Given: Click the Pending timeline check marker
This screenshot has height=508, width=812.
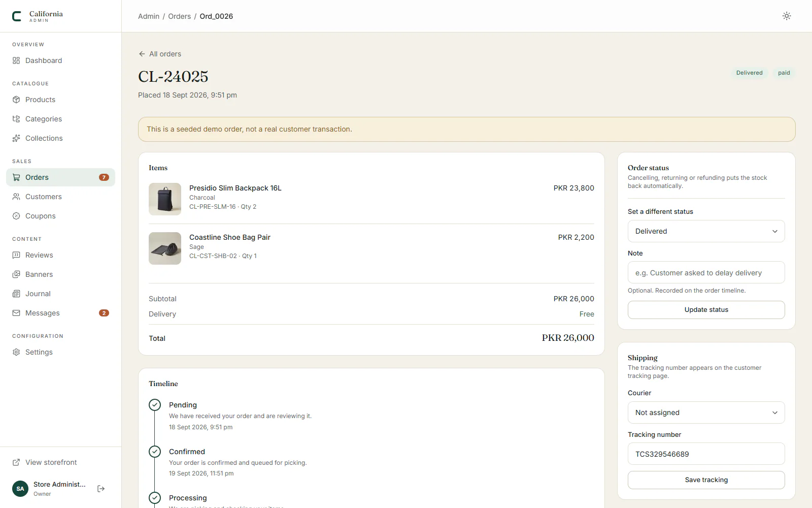Looking at the screenshot, I should click(155, 405).
